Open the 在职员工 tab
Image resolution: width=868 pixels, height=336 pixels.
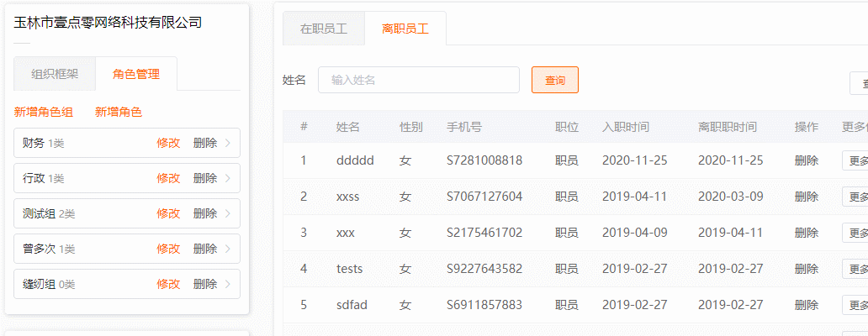coord(324,29)
